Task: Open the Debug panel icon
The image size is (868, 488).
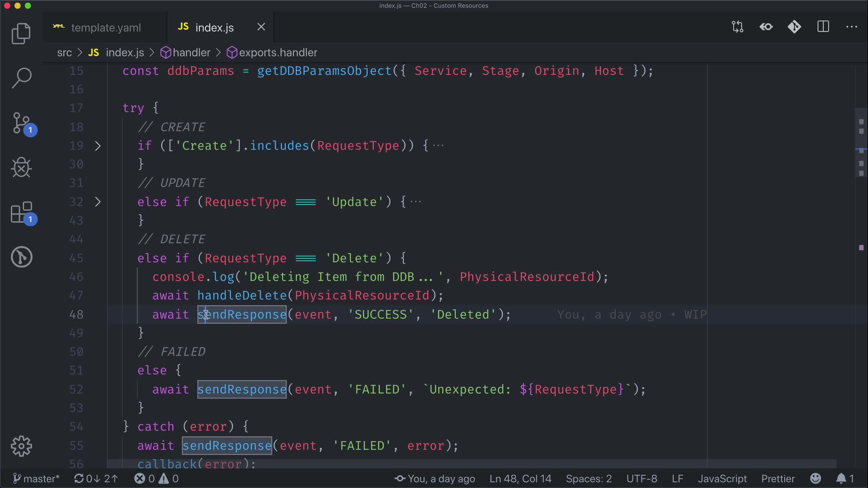Action: [x=21, y=168]
